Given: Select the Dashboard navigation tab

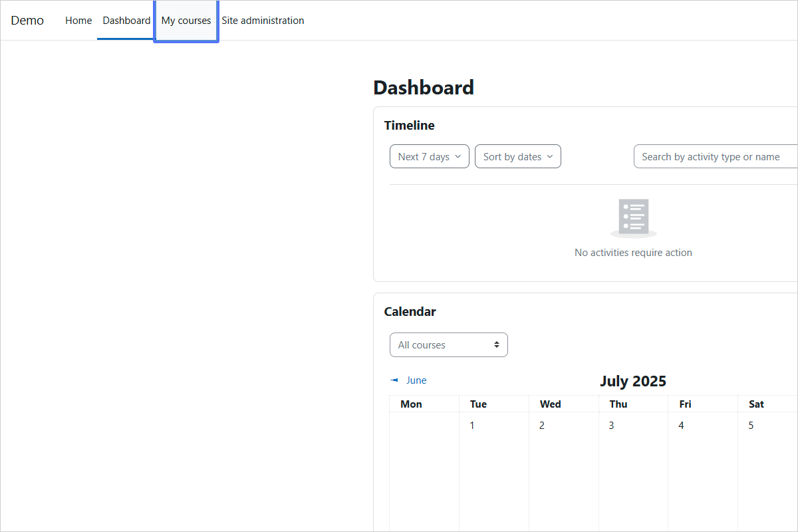Looking at the screenshot, I should [126, 21].
